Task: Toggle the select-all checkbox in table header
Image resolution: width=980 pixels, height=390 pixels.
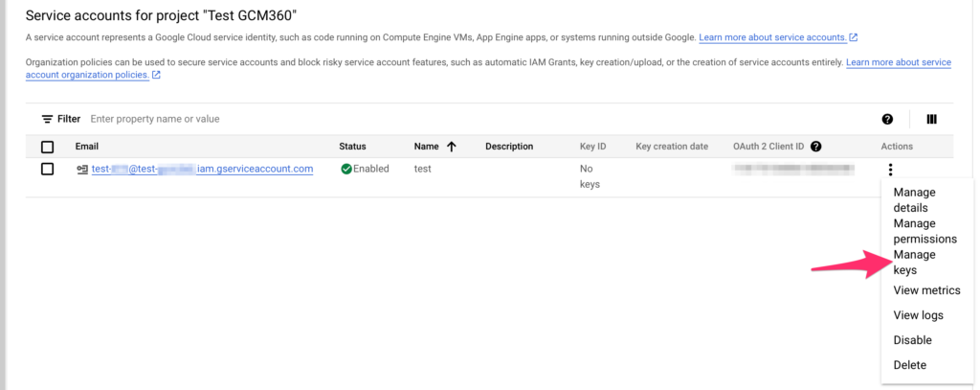Action: point(47,147)
